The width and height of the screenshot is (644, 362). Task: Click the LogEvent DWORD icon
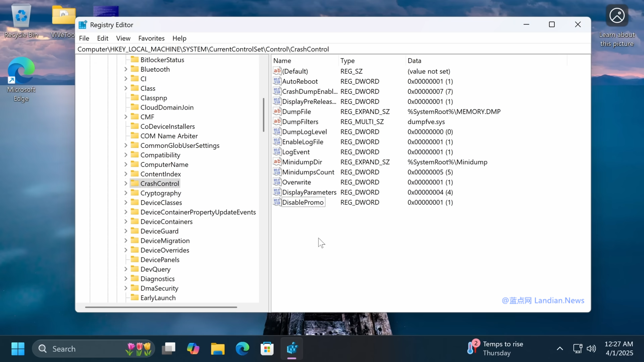tap(277, 152)
